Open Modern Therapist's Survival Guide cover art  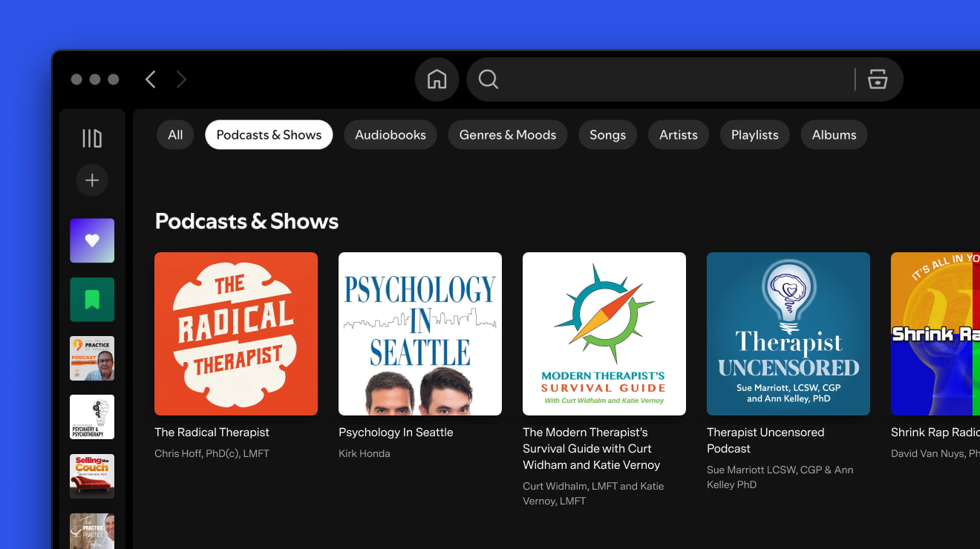pyautogui.click(x=604, y=334)
